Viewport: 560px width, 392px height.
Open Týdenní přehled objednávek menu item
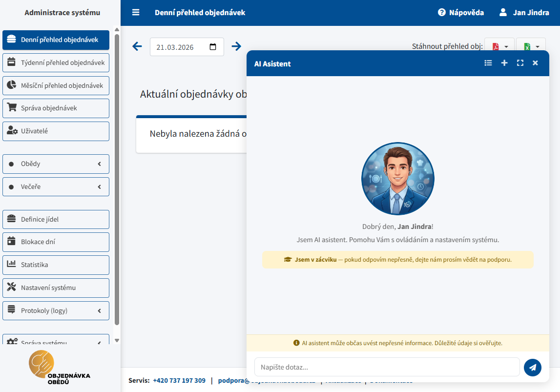[x=56, y=63]
